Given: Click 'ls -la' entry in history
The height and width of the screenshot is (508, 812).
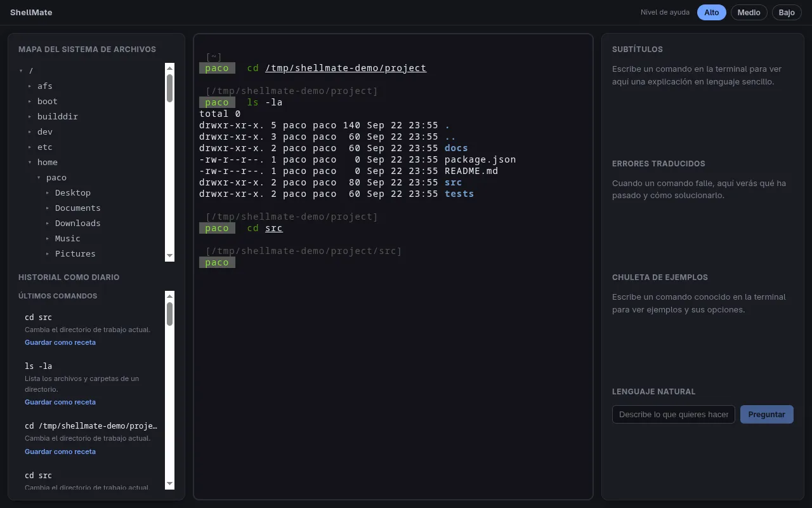Looking at the screenshot, I should [39, 366].
